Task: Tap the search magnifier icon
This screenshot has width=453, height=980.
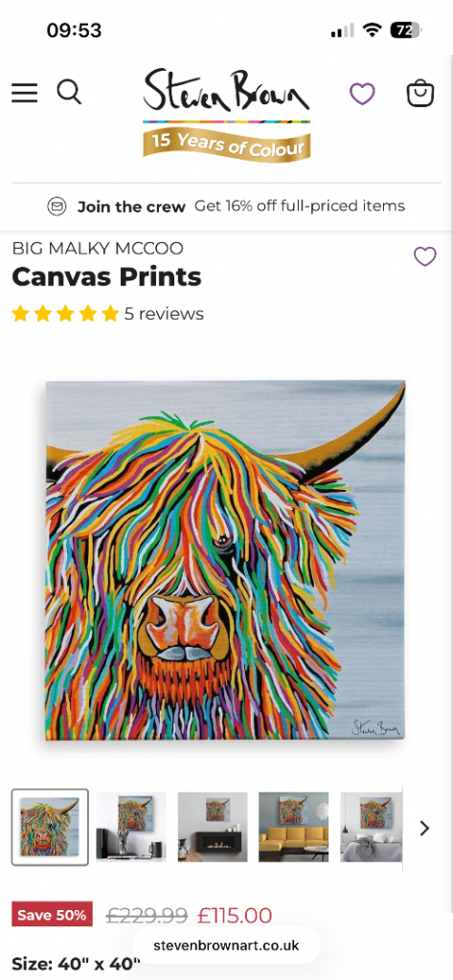Action: click(69, 93)
